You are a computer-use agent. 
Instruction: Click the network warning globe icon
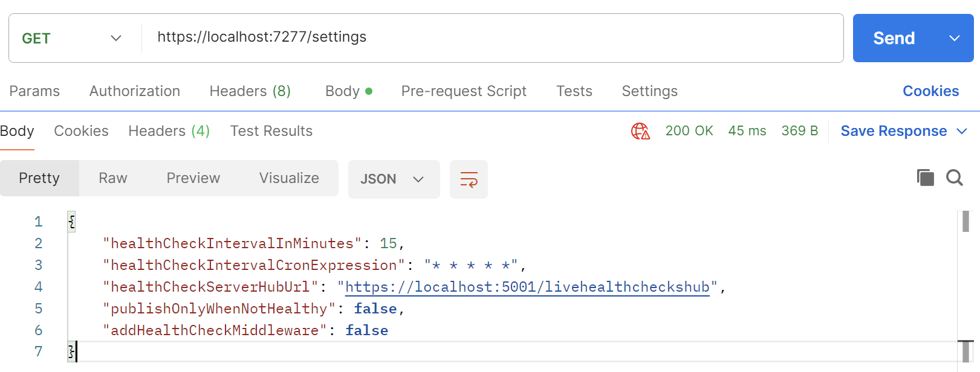(640, 131)
